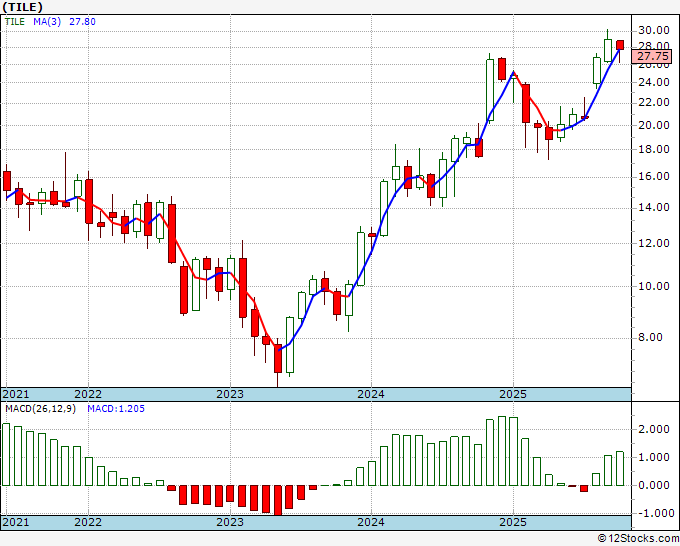Click the lowest red candlestick in 2023
Screen dimensions: 680x546
point(278,358)
